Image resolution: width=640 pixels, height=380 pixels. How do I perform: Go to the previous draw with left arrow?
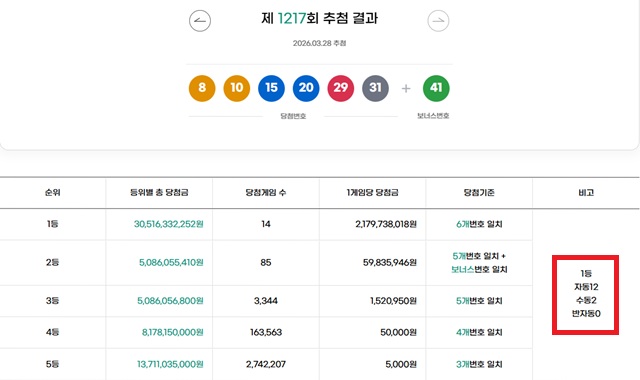tap(200, 21)
